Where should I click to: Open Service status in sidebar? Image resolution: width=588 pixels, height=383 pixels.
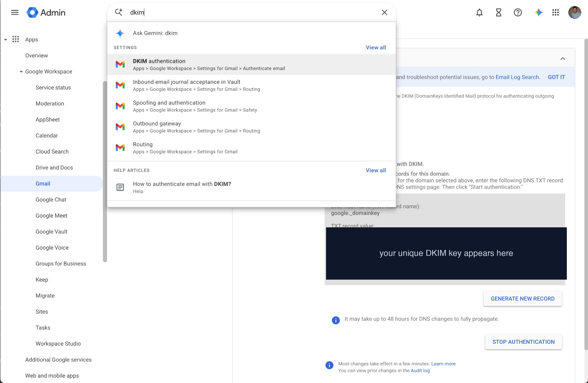click(53, 88)
